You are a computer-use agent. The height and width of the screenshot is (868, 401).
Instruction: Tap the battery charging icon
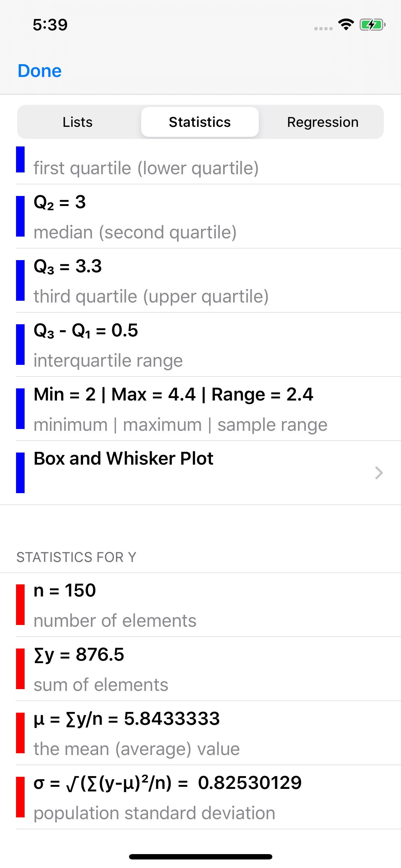coord(372,25)
